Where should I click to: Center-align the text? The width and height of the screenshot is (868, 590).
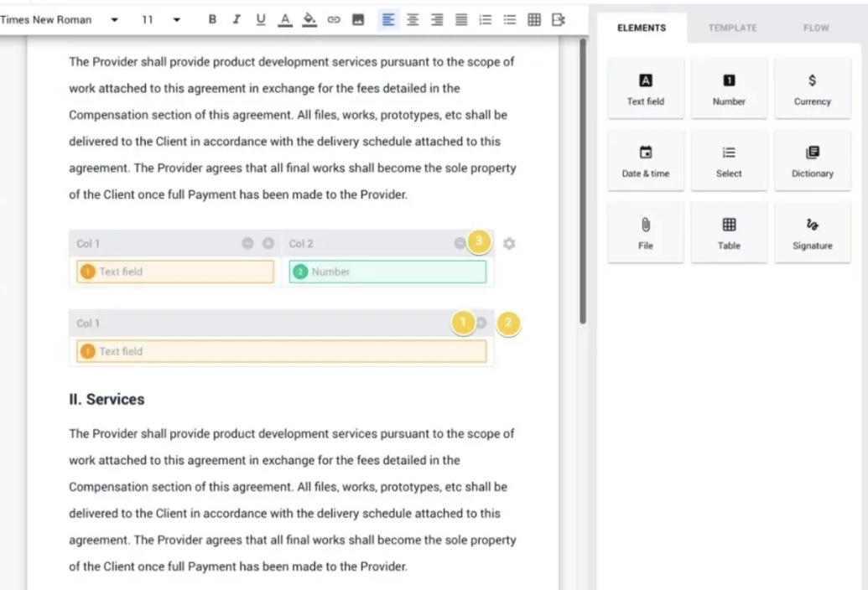(x=413, y=19)
